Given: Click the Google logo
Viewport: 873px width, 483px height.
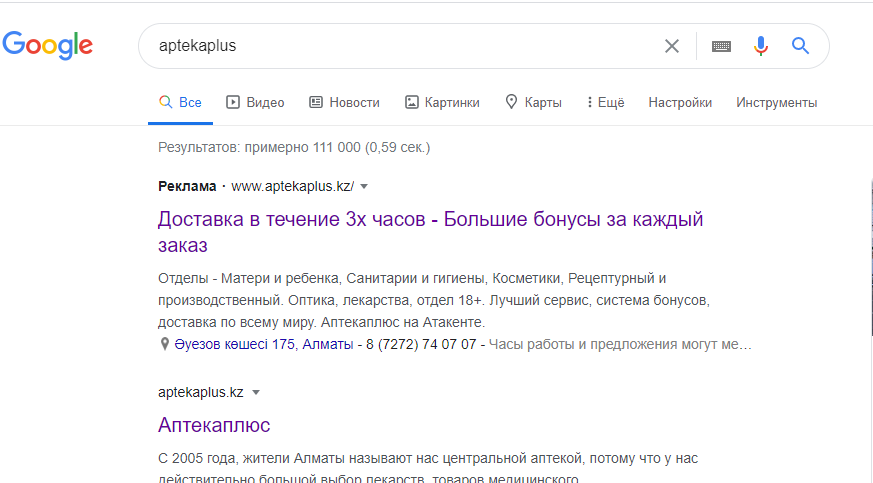Looking at the screenshot, I should coord(48,45).
